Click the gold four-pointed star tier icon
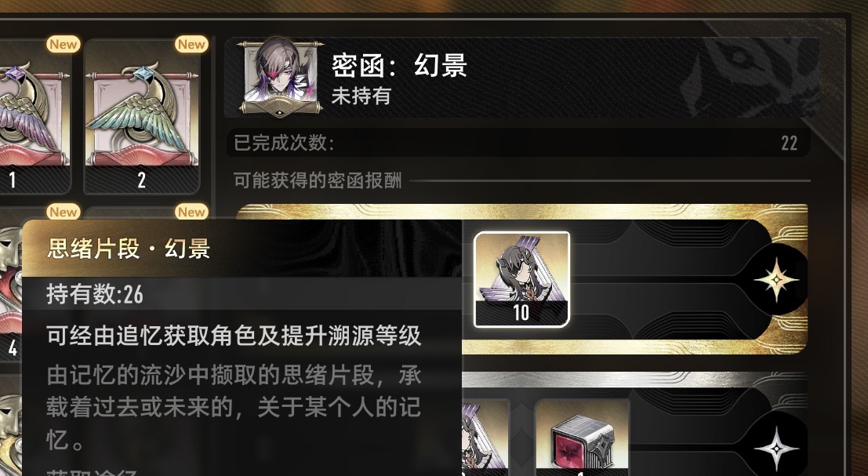 pyautogui.click(x=776, y=279)
